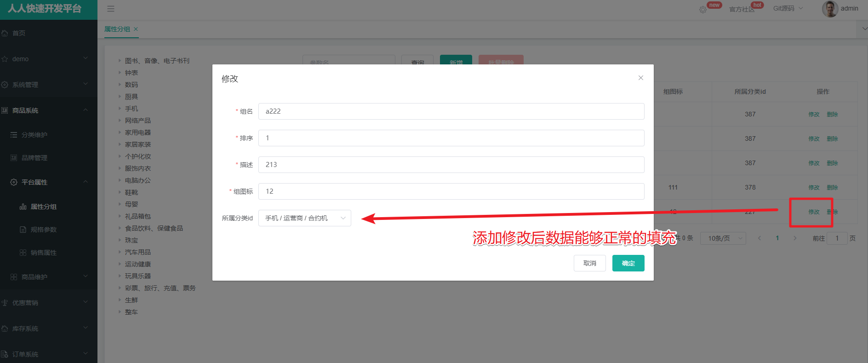The width and height of the screenshot is (868, 363).
Task: Click the 规格参数 document icon
Action: coord(23,230)
